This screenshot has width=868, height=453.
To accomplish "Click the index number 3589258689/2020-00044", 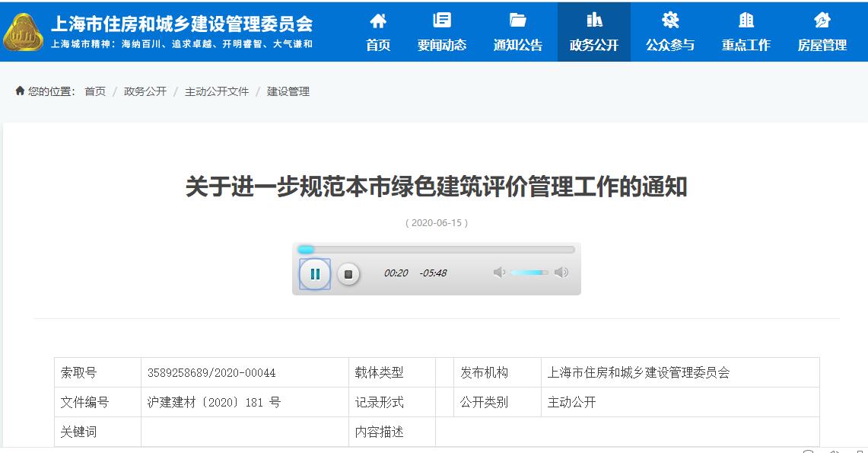I will tap(211, 373).
